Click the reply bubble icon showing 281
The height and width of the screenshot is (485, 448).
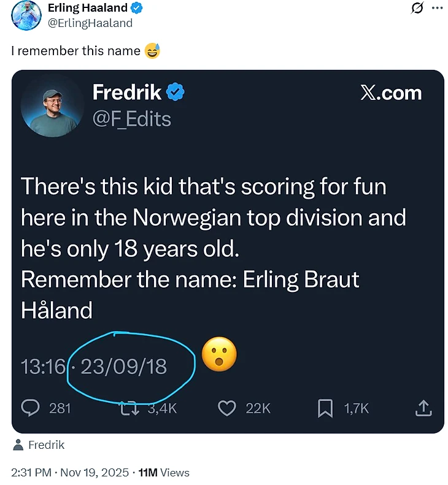tap(31, 408)
